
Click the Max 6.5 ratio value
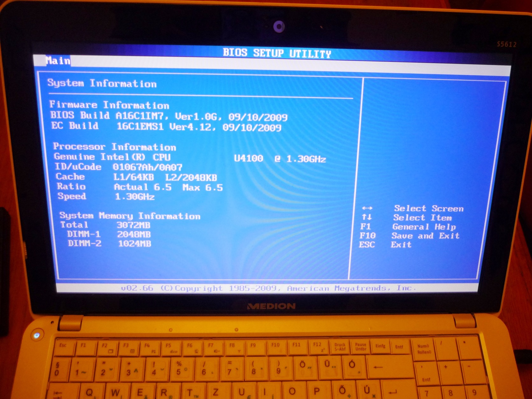203,187
